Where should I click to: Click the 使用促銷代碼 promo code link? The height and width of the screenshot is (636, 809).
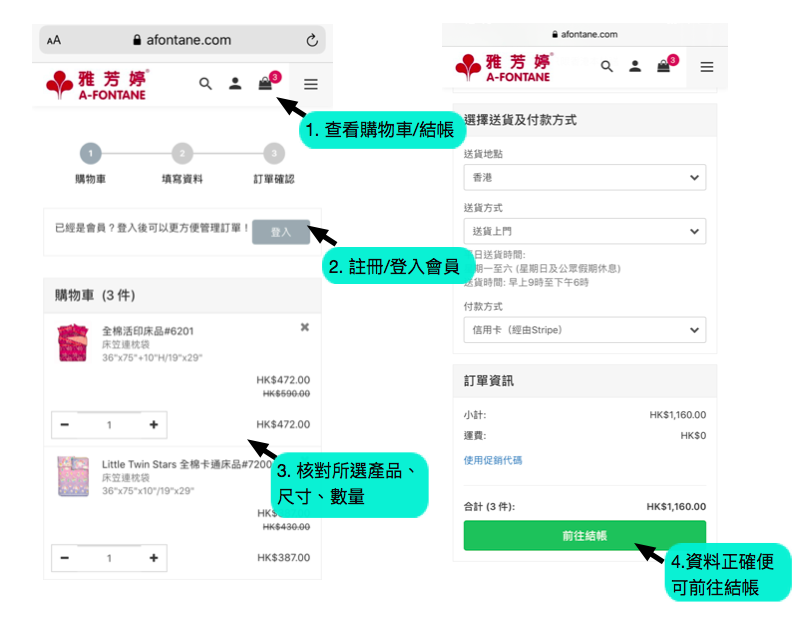[493, 461]
